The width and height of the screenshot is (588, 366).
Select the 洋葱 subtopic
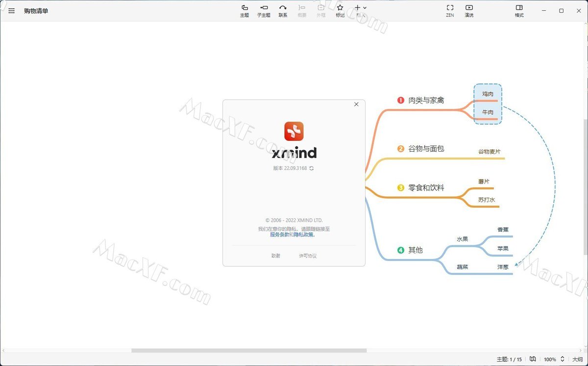503,267
